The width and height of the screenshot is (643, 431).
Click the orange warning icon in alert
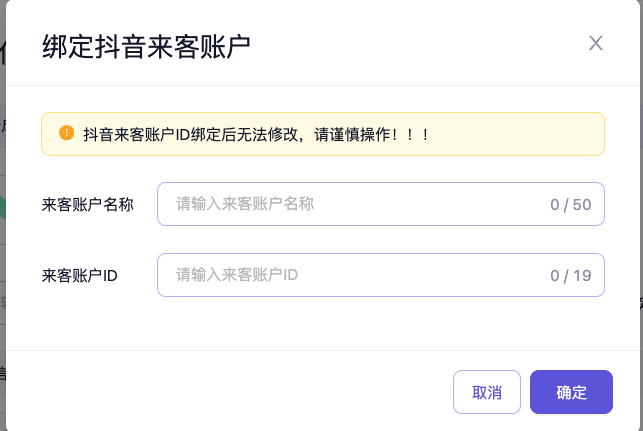click(x=67, y=133)
